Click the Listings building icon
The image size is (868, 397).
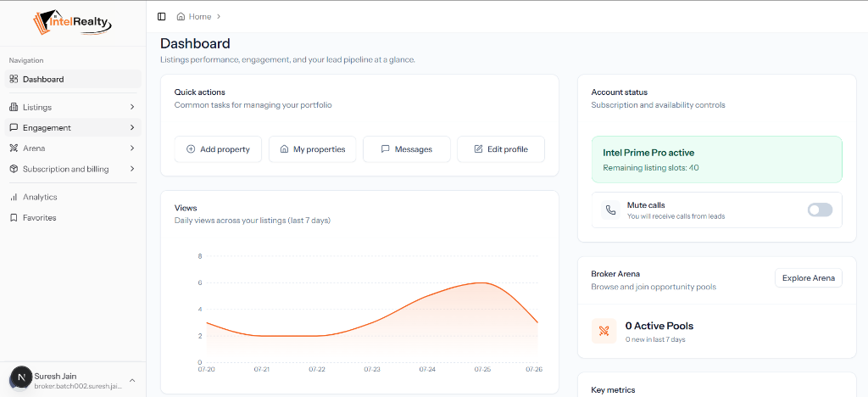[x=14, y=107]
